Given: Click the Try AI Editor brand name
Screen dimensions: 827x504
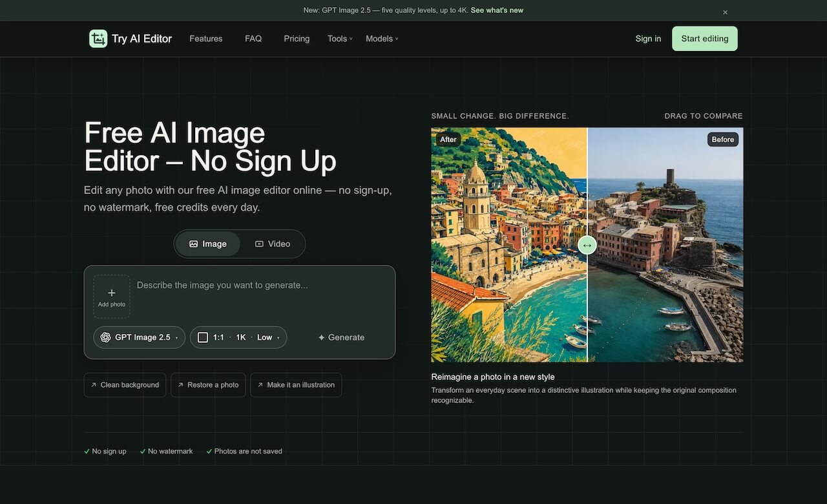Looking at the screenshot, I should click(142, 39).
